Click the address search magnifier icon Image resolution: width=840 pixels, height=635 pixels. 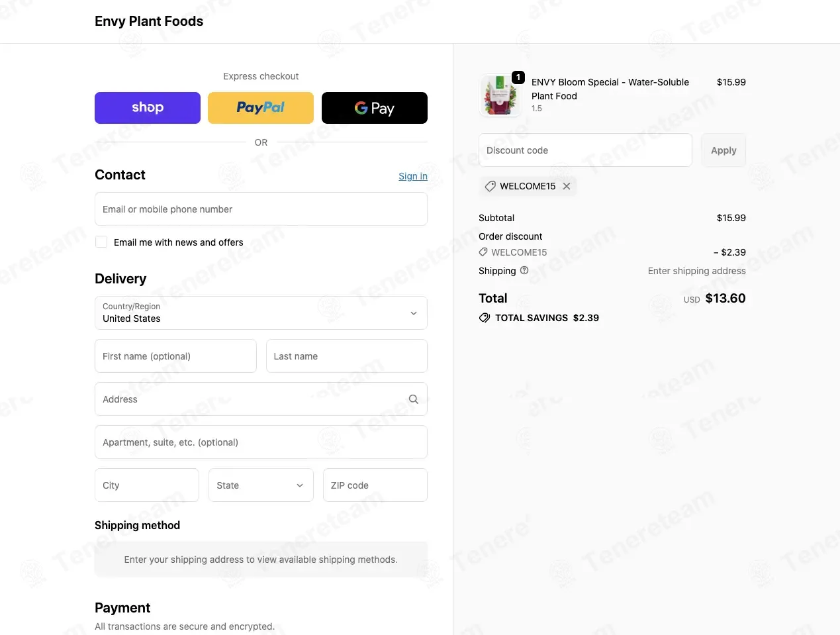point(414,399)
